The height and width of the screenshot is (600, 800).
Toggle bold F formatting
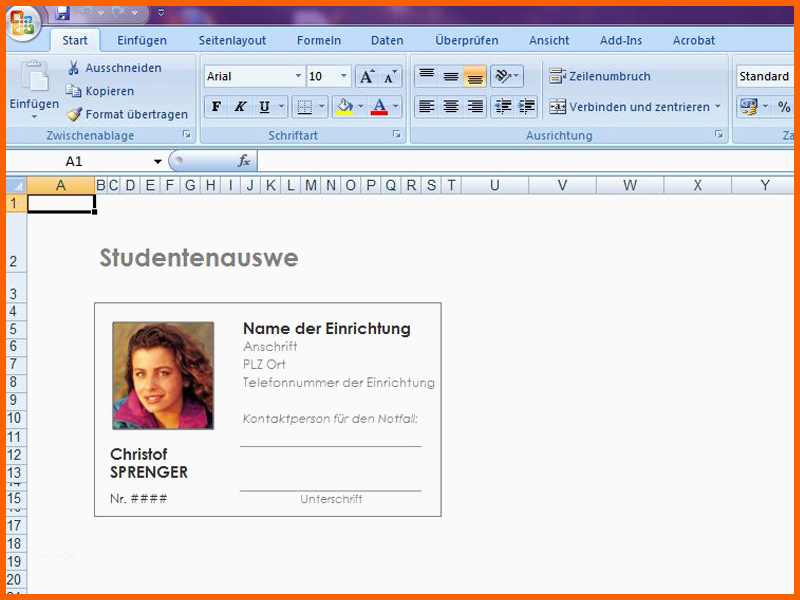(216, 107)
